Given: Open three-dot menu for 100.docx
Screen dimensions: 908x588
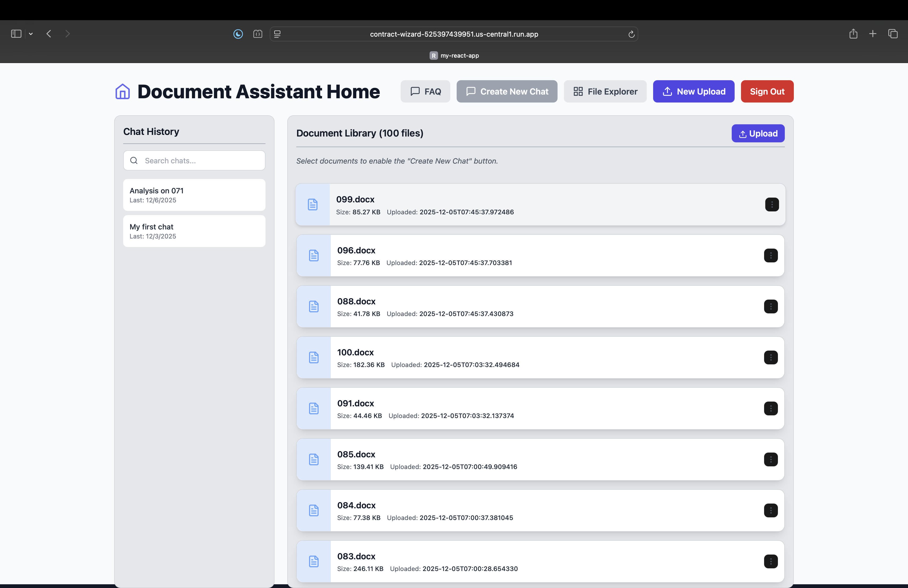Looking at the screenshot, I should click(770, 357).
